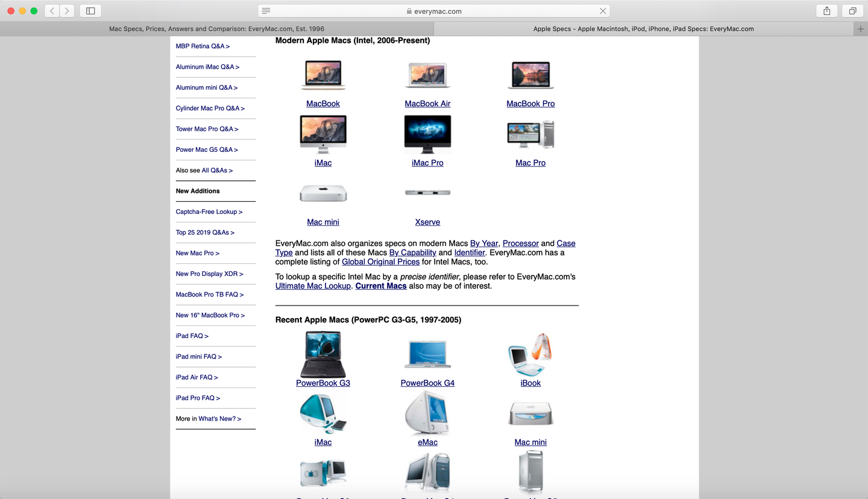
Task: Click the Mac Pro tower image
Action: click(x=530, y=134)
